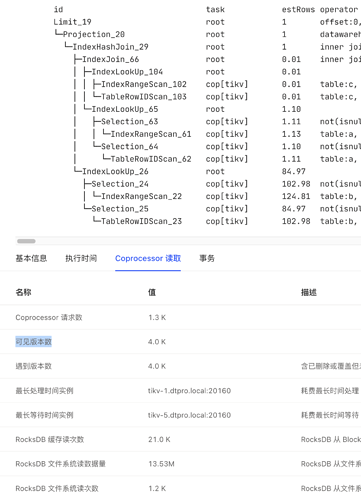The height and width of the screenshot is (500, 361).
Task: Click the Limit_19 plan row
Action: (x=72, y=22)
